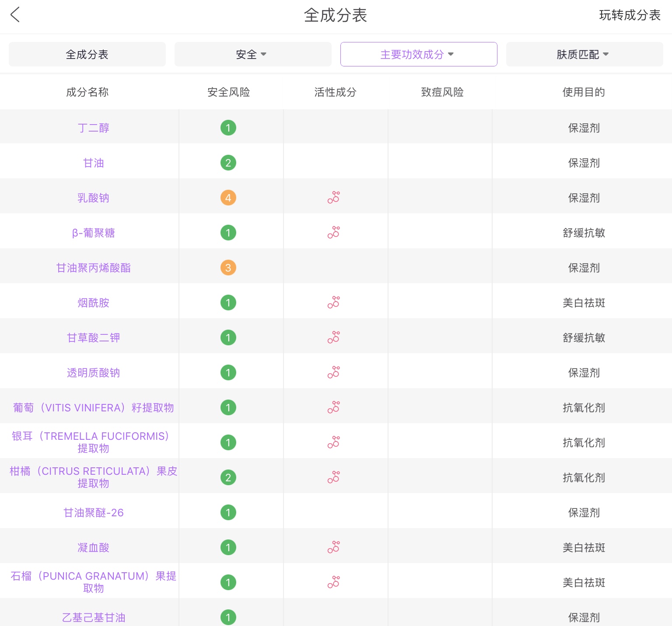View ingredient 凝血酸

point(93,547)
